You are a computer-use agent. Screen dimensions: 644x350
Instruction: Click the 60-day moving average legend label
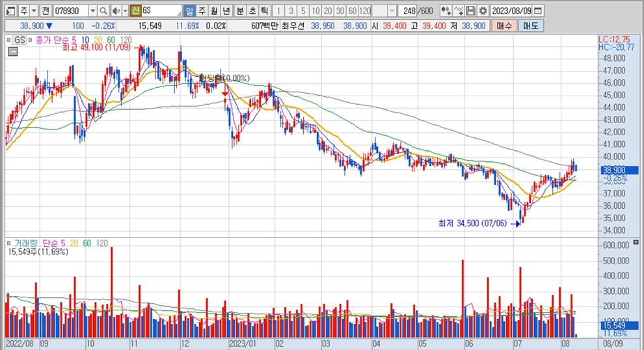pos(112,40)
